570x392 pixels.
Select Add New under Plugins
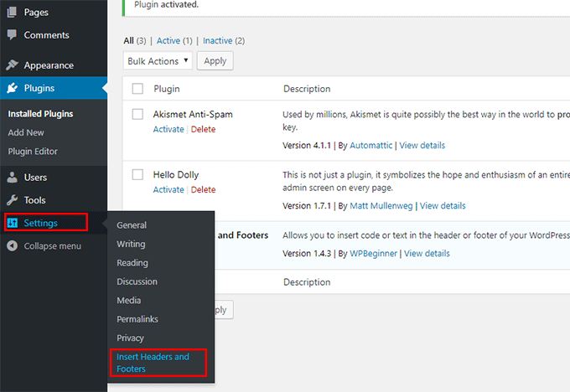point(26,132)
